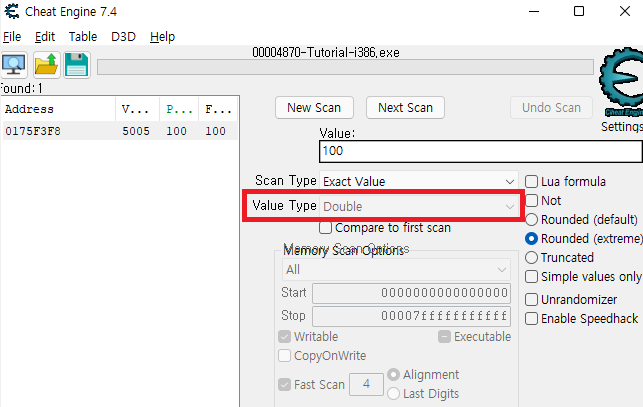Click the Address column header
The image size is (643, 407).
(x=59, y=110)
